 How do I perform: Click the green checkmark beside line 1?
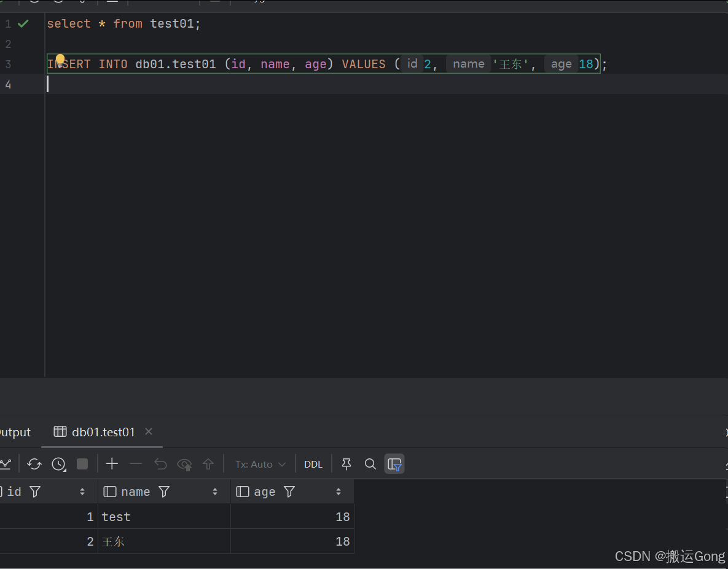point(23,23)
